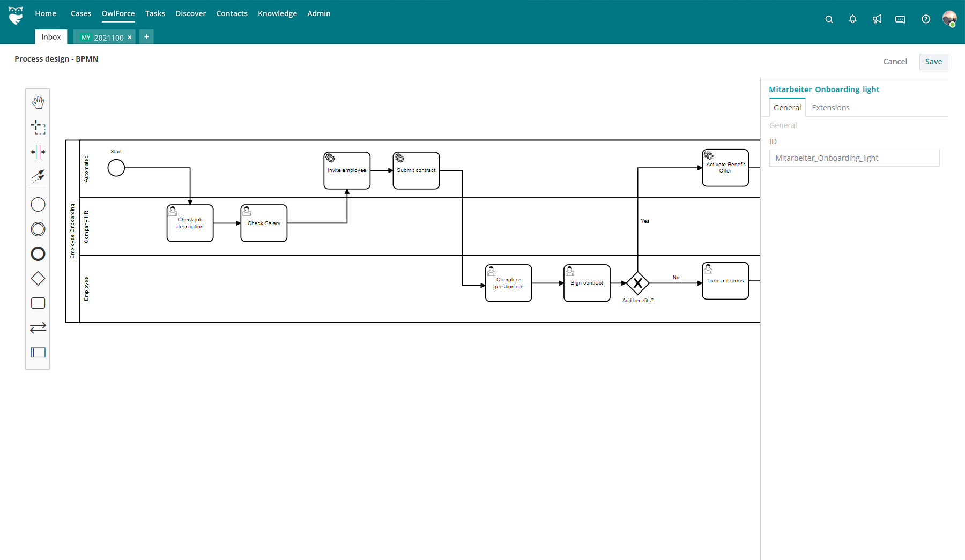This screenshot has height=560, width=965.
Task: Click the owl logo
Action: 16,16
